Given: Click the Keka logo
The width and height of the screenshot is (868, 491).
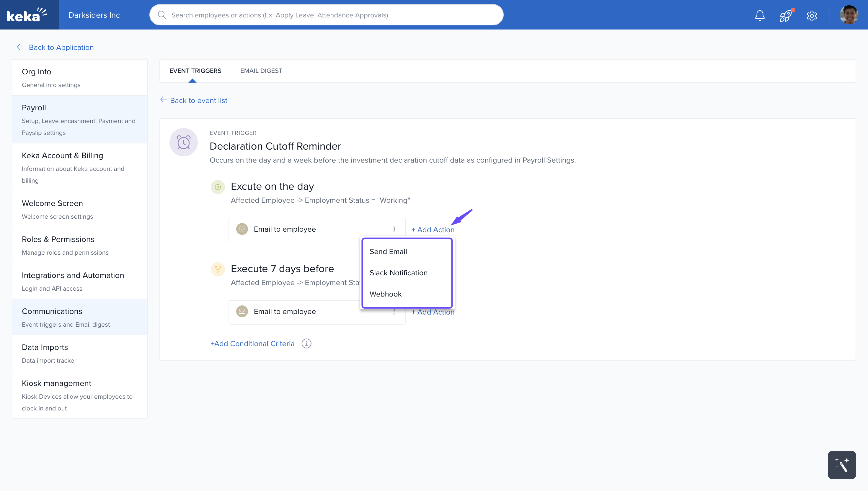Looking at the screenshot, I should pyautogui.click(x=27, y=15).
